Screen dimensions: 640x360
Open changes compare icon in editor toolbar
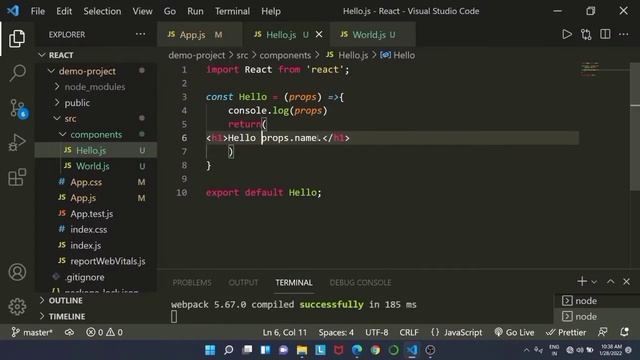pyautogui.click(x=586, y=34)
